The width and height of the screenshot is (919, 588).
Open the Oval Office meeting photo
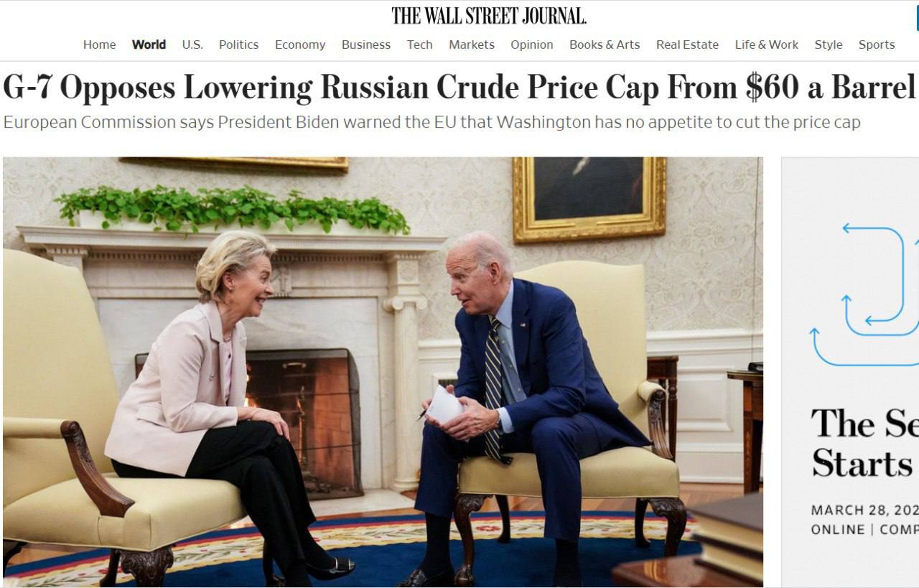383,372
